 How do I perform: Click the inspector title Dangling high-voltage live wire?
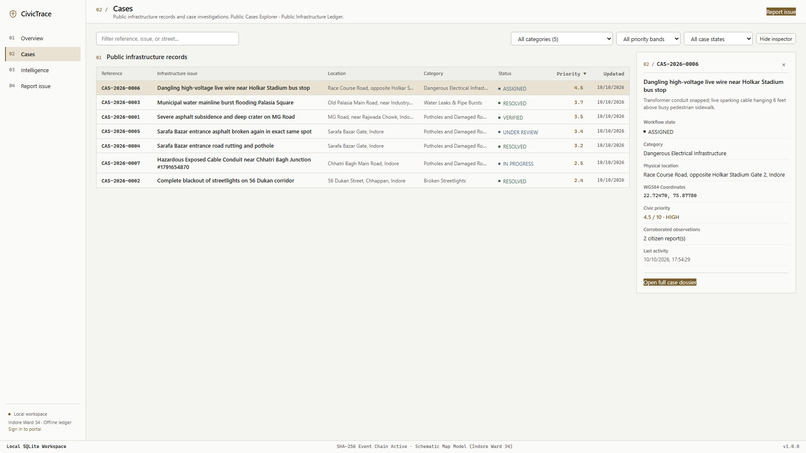pos(713,85)
